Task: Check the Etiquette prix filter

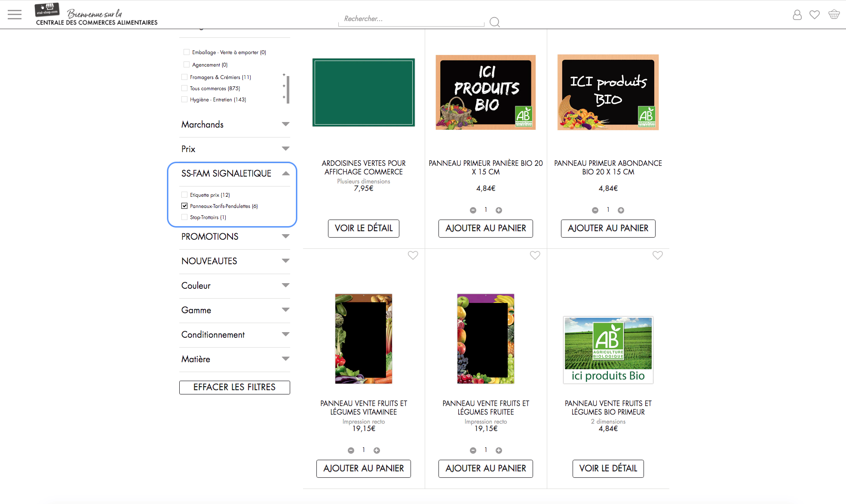Action: [184, 195]
